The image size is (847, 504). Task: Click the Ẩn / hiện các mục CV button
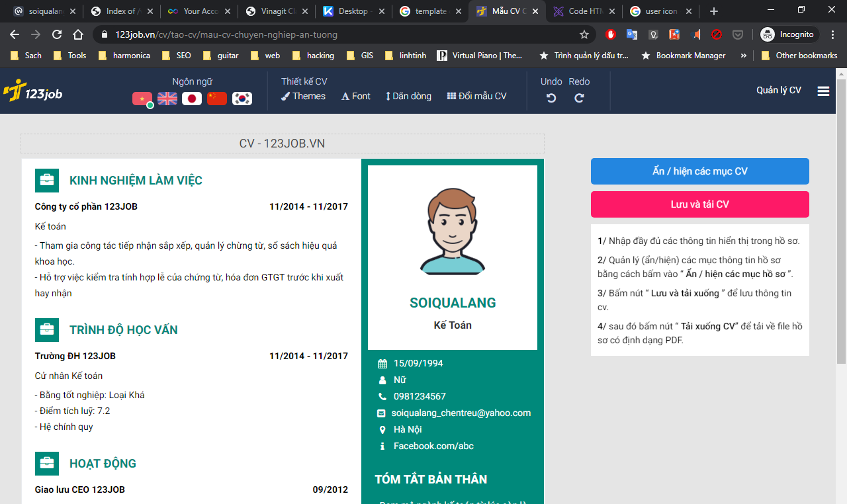click(x=699, y=171)
